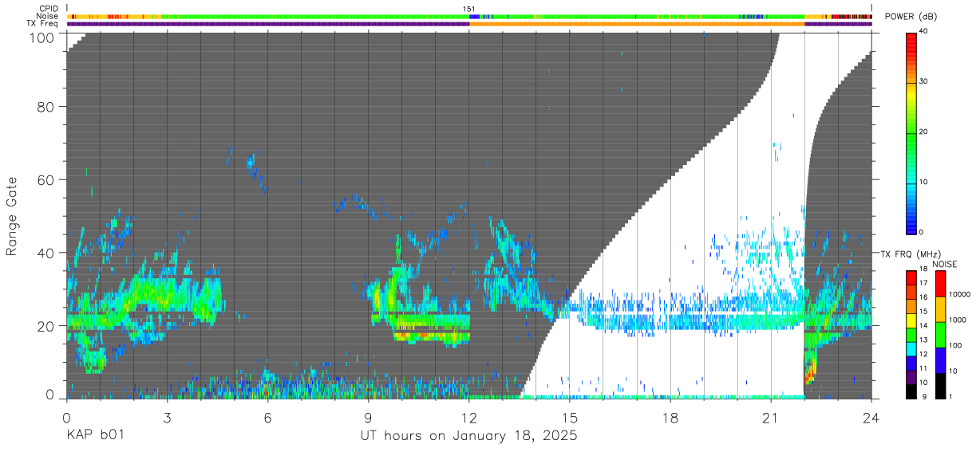The height and width of the screenshot is (452, 980).
Task: Click the '9' hour tick on time axis
Action: pos(369,419)
